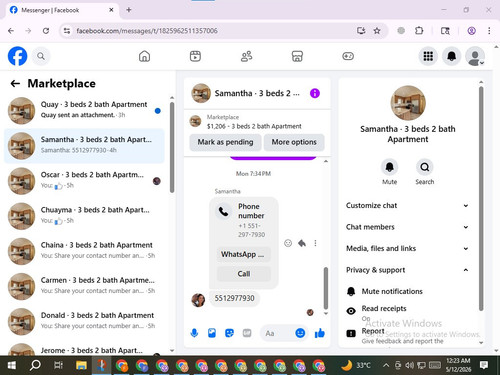This screenshot has width=500, height=375.
Task: Choose a GIF icon in composer
Action: click(x=247, y=333)
